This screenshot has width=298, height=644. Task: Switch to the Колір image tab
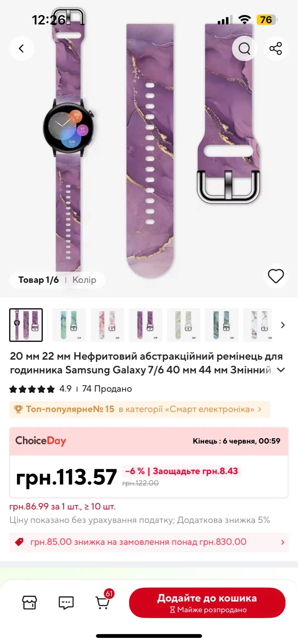[84, 280]
